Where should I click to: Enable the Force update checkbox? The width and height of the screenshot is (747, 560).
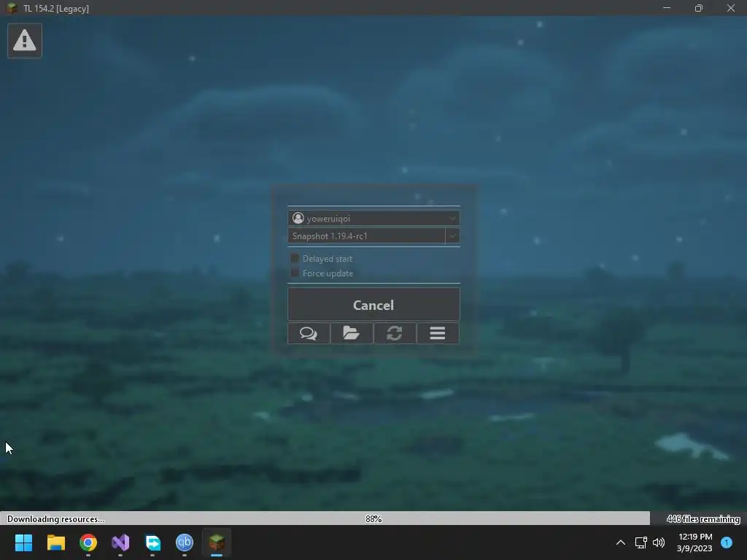[295, 273]
